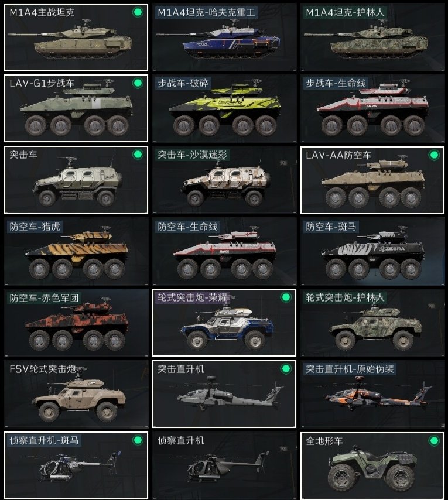Click the 突击直升机 helicopter card
This screenshot has width=448, height=500.
pyautogui.click(x=224, y=394)
